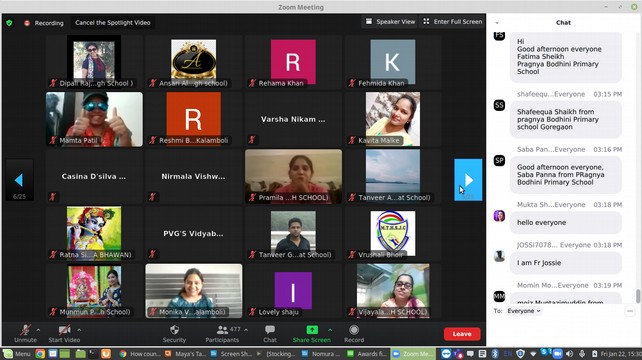The image size is (642, 360).
Task: Click the green Share Screen icon
Action: point(312,330)
